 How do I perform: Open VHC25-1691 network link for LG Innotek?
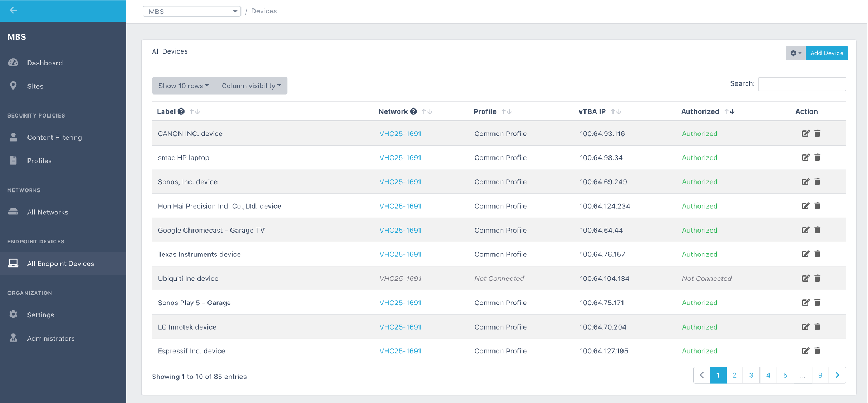coord(400,327)
